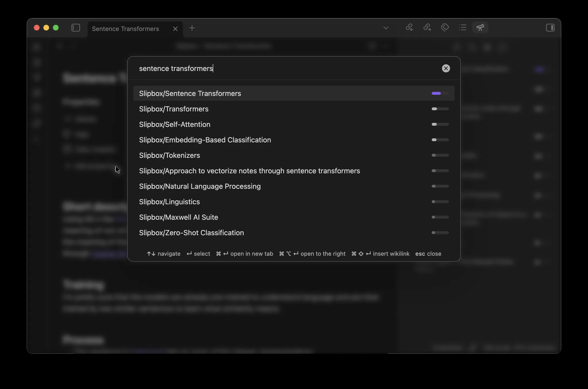The width and height of the screenshot is (588, 389).
Task: Open Slipbox/Tokenizers result
Action: click(294, 155)
